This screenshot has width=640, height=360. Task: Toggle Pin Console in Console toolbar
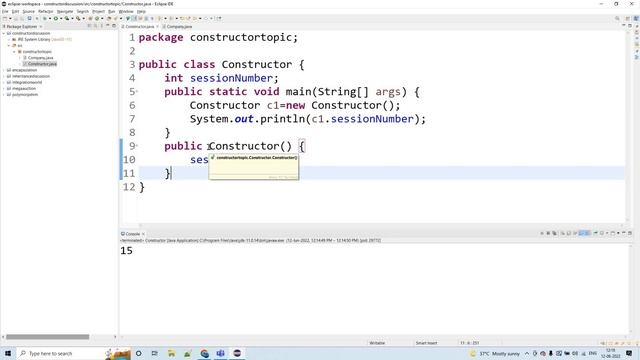[x=596, y=233]
